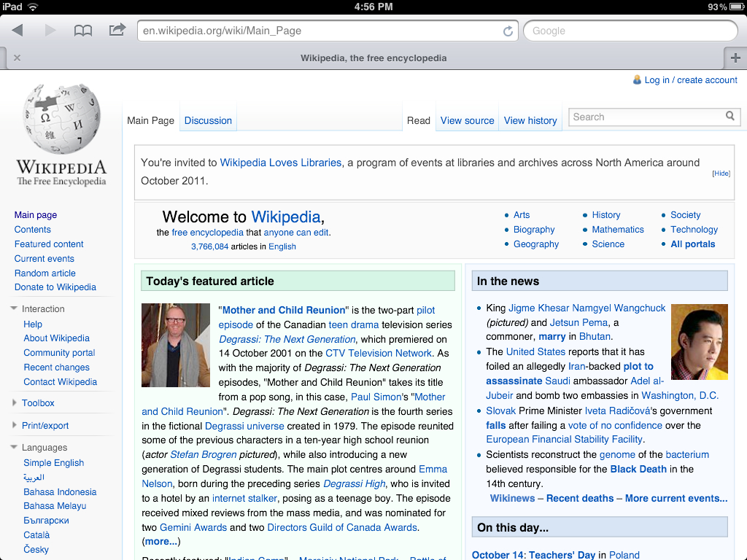Image resolution: width=747 pixels, height=560 pixels.
Task: Tap the share arrow icon
Action: pos(117,29)
